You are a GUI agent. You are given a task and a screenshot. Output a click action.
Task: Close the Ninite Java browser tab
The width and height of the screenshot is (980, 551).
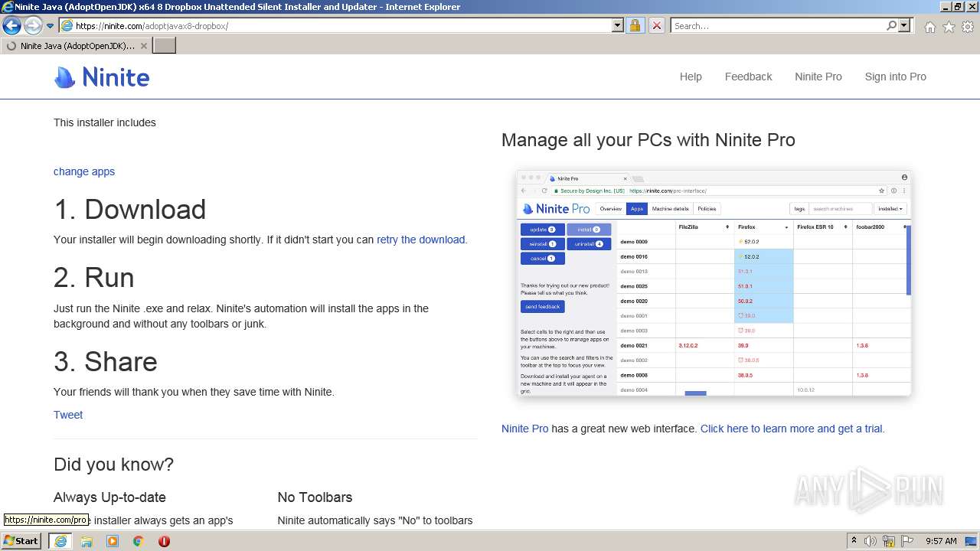(x=143, y=46)
